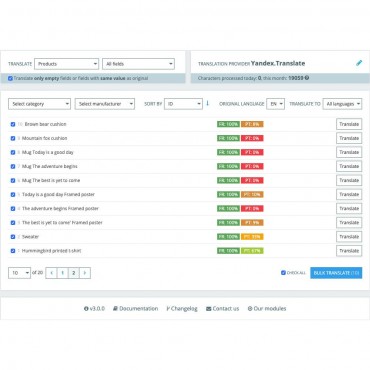
Task: Open Select category dropdown
Action: click(x=39, y=104)
